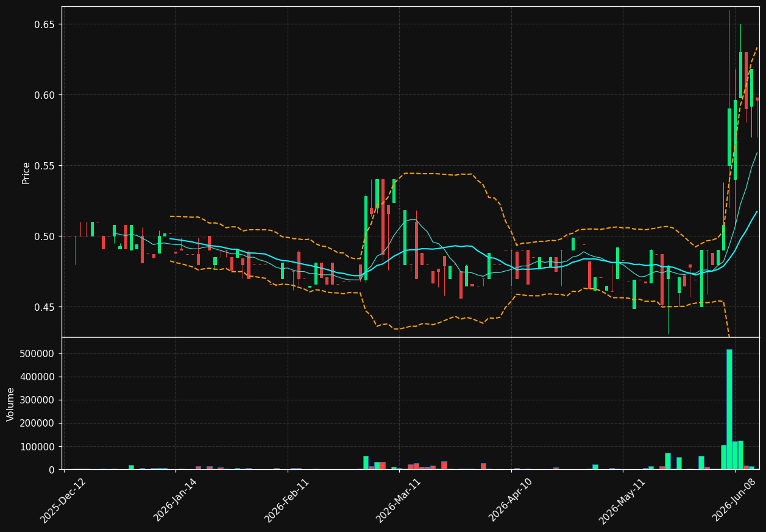766x532 pixels.
Task: Click the 2026-Mar-11 date label
Action: 399,500
